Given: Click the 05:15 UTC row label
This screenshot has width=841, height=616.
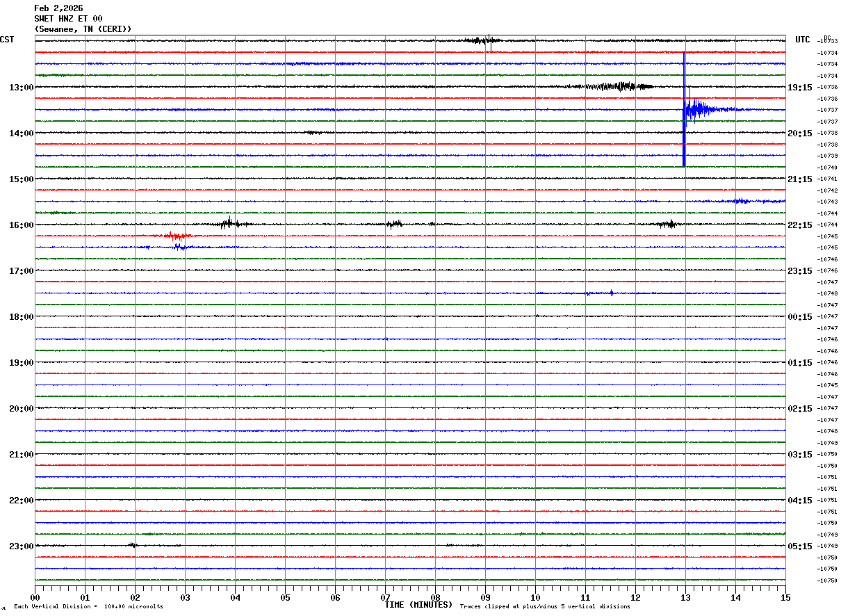Looking at the screenshot, I should 800,546.
